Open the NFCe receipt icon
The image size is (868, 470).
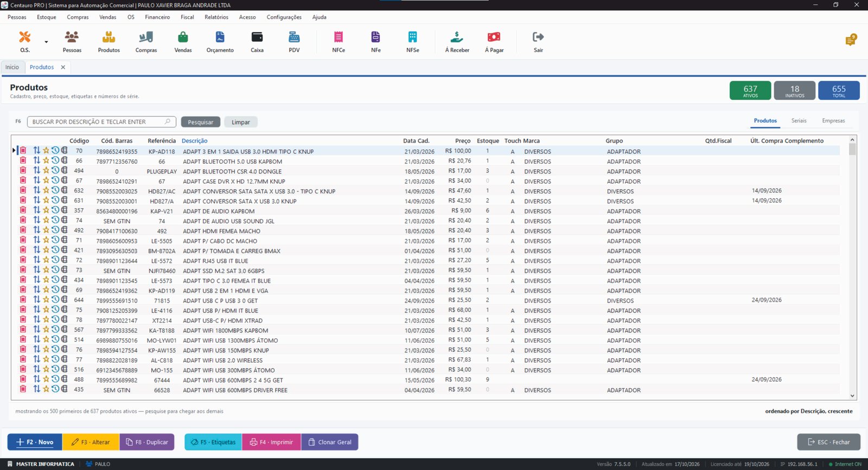point(339,42)
